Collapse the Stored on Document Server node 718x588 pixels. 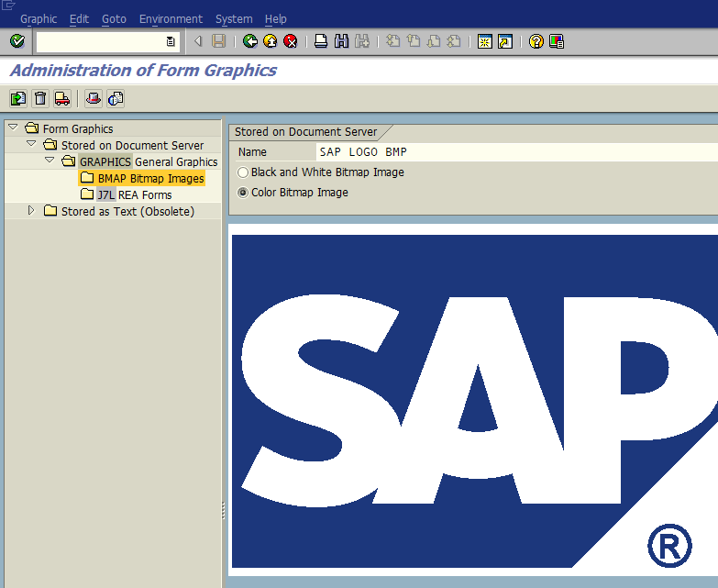coord(31,144)
